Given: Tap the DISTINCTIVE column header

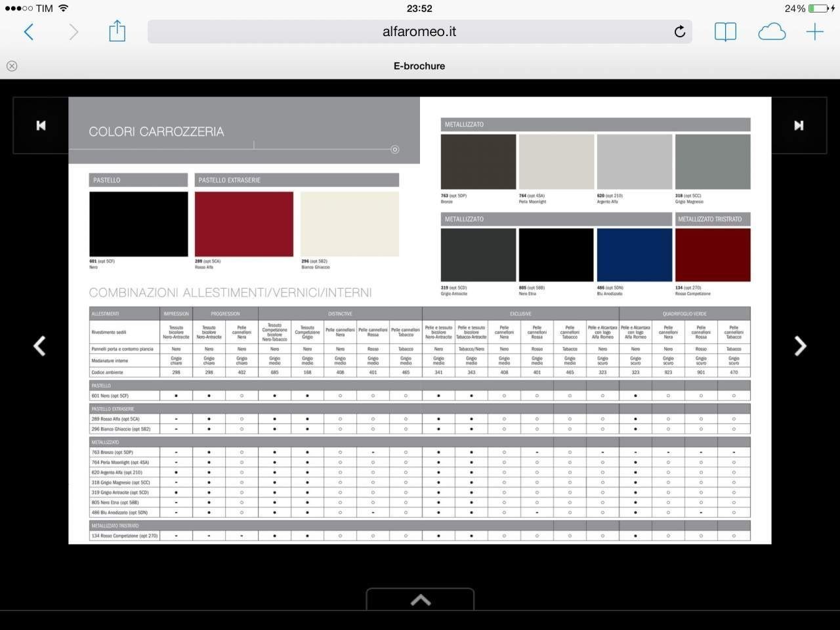Looking at the screenshot, I should point(340,314).
